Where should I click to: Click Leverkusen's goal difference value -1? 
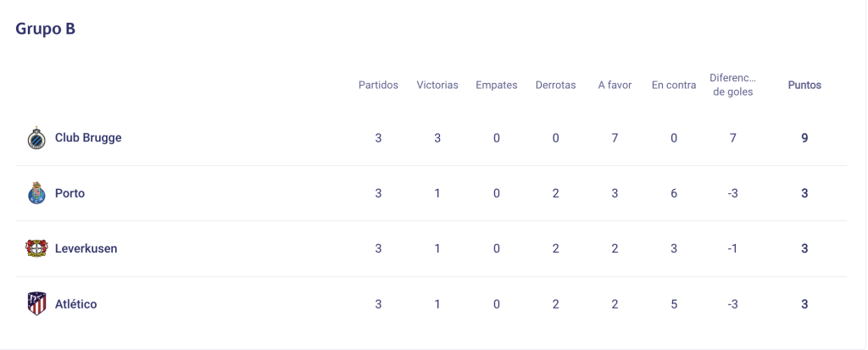tap(733, 248)
